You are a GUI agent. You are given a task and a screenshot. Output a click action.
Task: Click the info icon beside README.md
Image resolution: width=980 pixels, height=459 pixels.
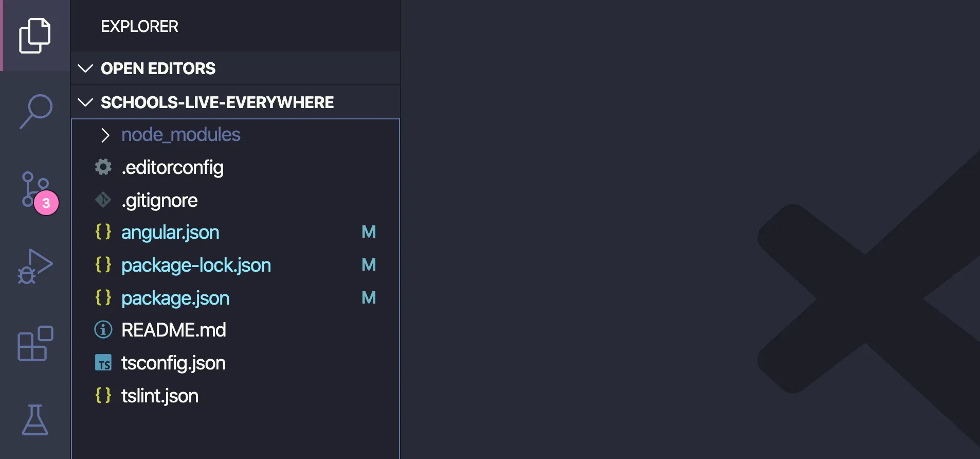point(103,329)
